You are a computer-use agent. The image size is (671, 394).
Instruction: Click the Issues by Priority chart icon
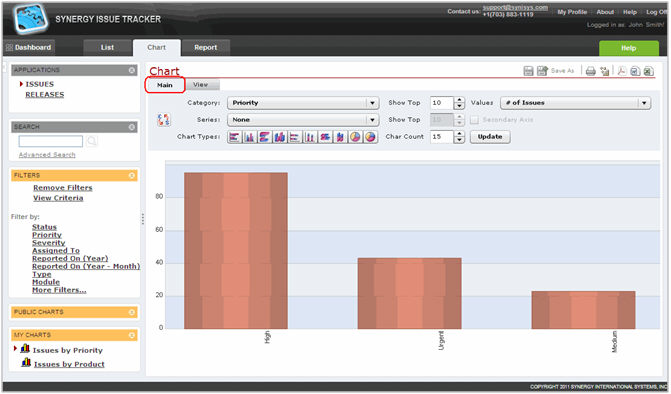tap(25, 349)
